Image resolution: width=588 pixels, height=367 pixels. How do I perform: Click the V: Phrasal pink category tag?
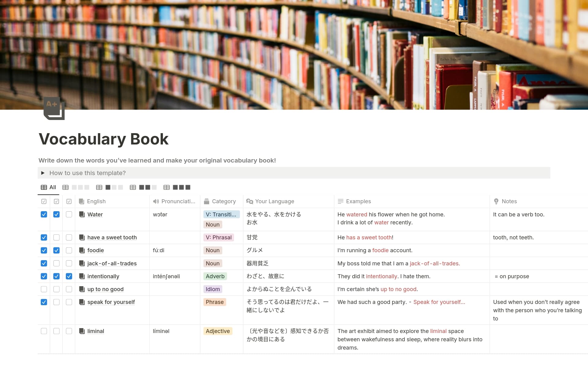coord(218,238)
